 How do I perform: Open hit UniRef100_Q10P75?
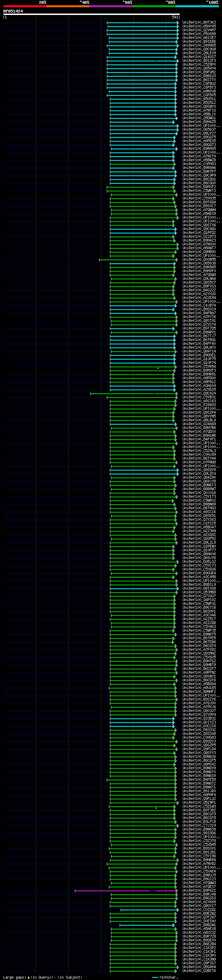click(199, 359)
